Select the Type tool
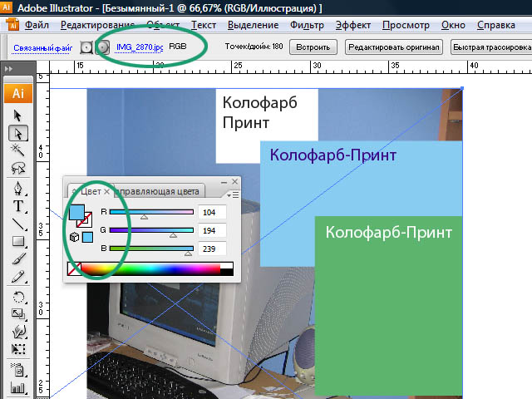Screen dimensions: 532x399 pos(17,206)
